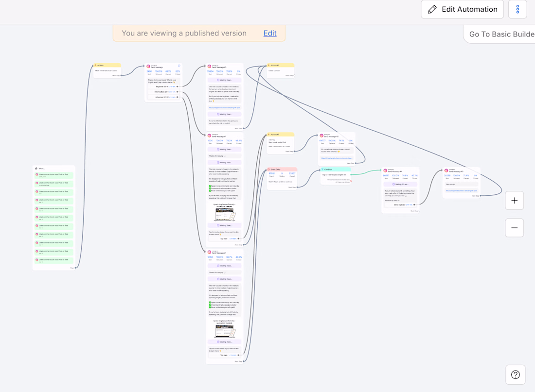Click the comment icon on first Send Message

179,66
